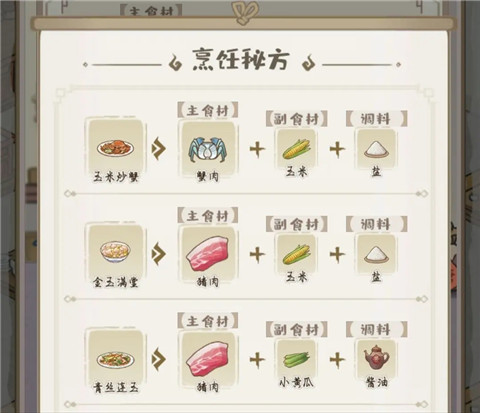Select the 盐 salt in first recipe

coord(376,149)
